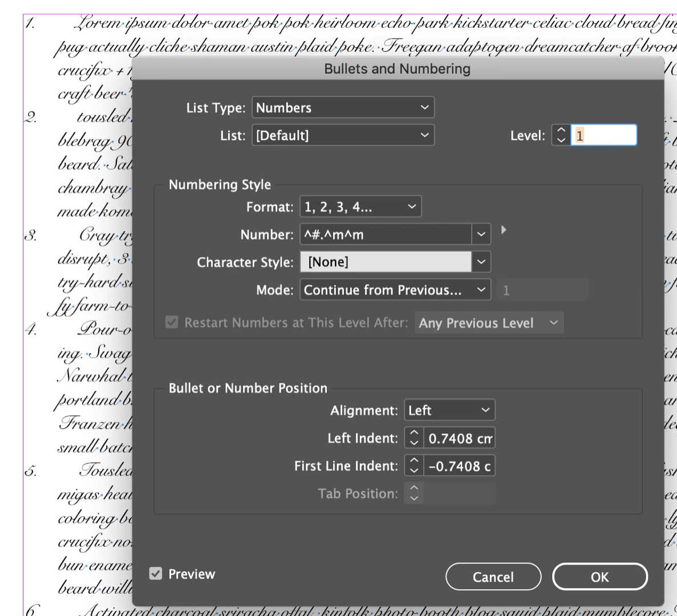Decrease Left Indent with down stepper arrow
The width and height of the screenshot is (677, 616).
[x=414, y=443]
